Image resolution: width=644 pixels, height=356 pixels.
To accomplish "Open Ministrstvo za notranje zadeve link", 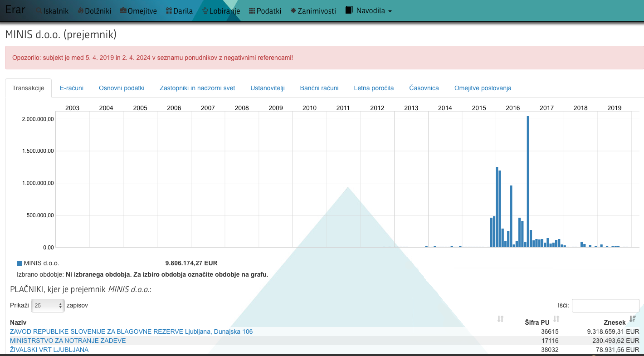I will 68,341.
